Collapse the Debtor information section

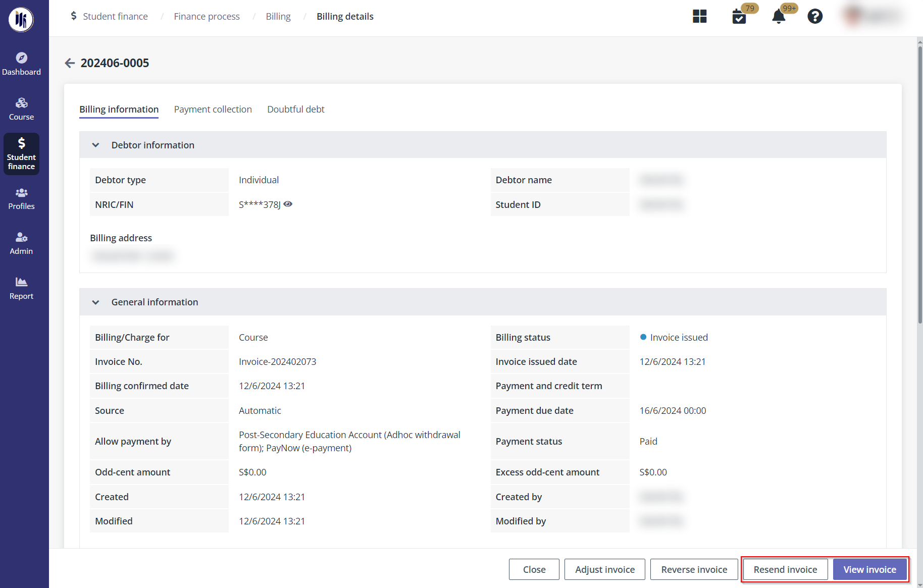click(x=95, y=145)
